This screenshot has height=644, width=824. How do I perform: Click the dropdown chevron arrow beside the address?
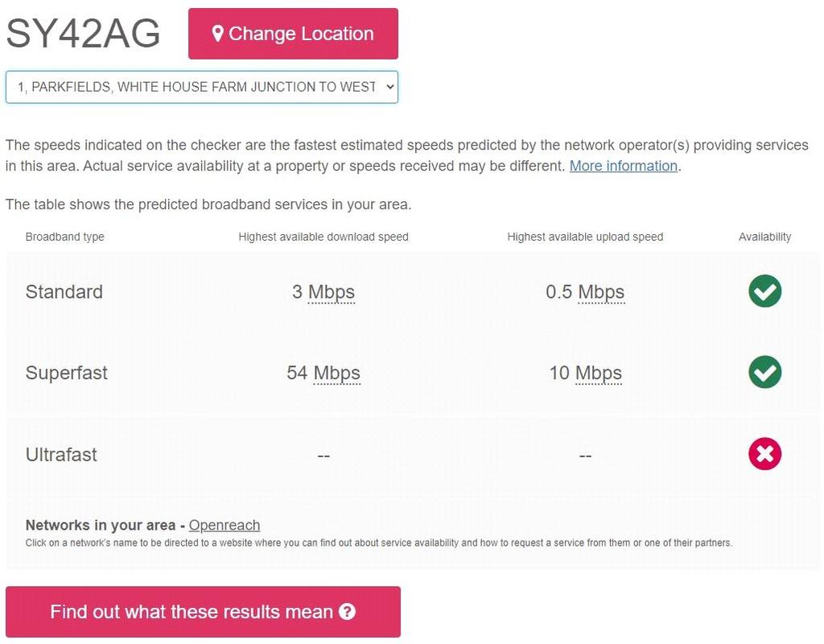pyautogui.click(x=390, y=87)
